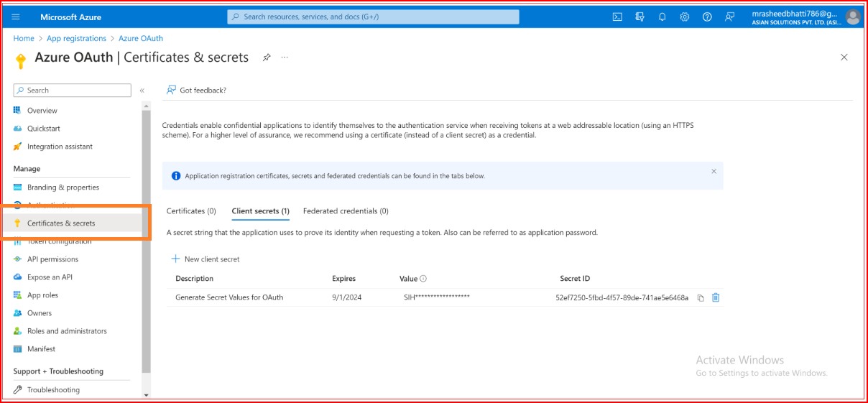Select the Client secrets (1) tab
The width and height of the screenshot is (868, 403).
260,211
